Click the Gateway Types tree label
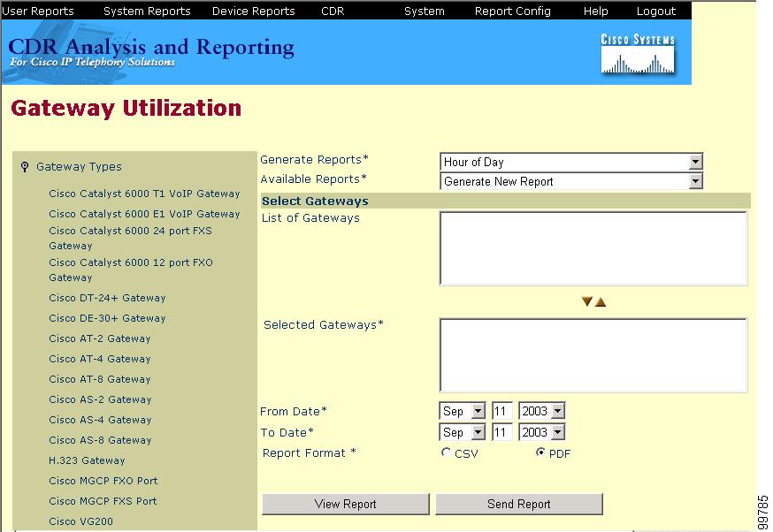 [79, 166]
